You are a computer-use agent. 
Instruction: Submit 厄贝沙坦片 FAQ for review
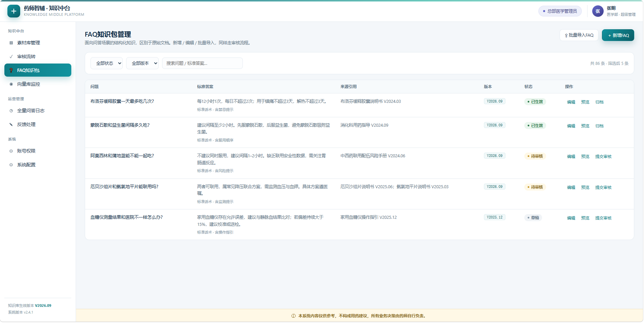click(603, 188)
